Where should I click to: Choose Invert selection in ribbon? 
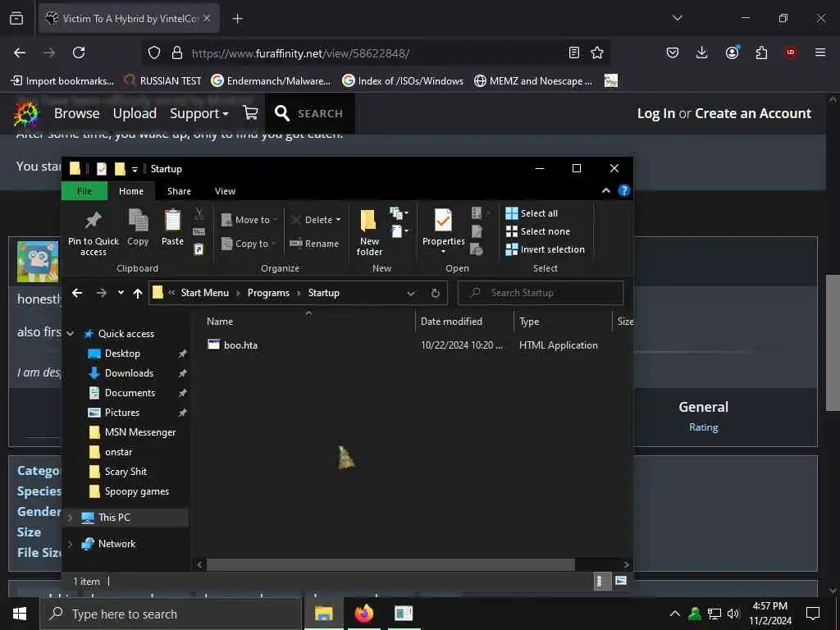545,249
